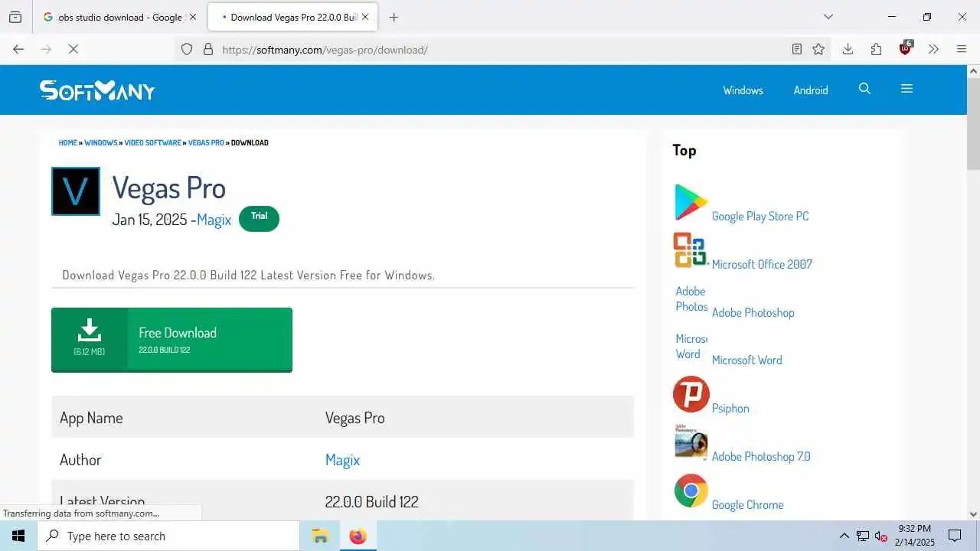Viewport: 980px width, 551px height.
Task: Open the Firefox downloads panel icon
Action: click(x=848, y=49)
